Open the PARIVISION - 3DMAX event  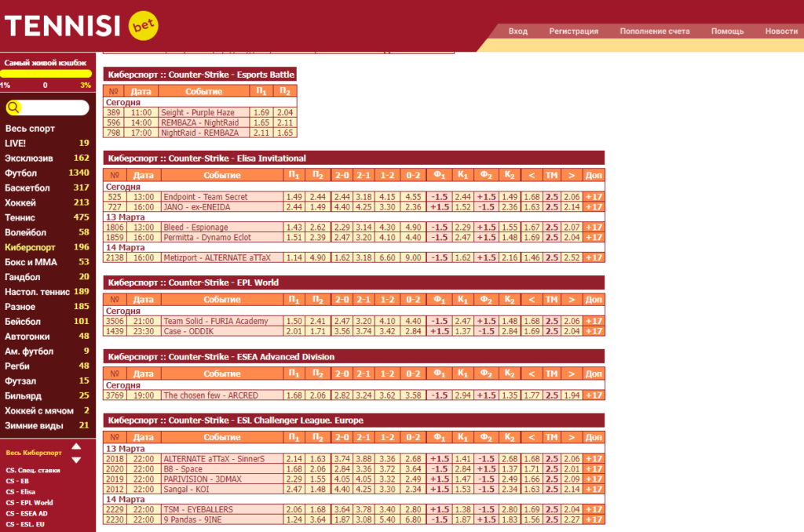(x=202, y=479)
